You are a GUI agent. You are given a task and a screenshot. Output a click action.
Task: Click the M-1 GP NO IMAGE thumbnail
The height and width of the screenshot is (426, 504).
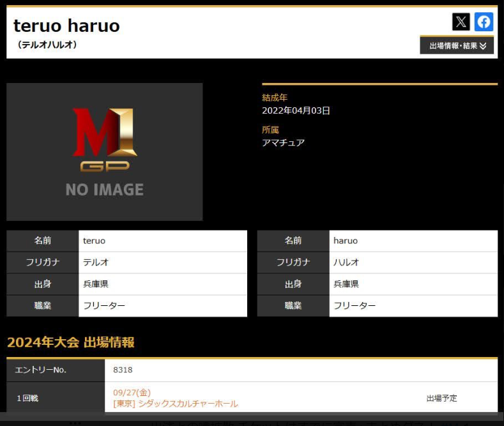pos(105,152)
